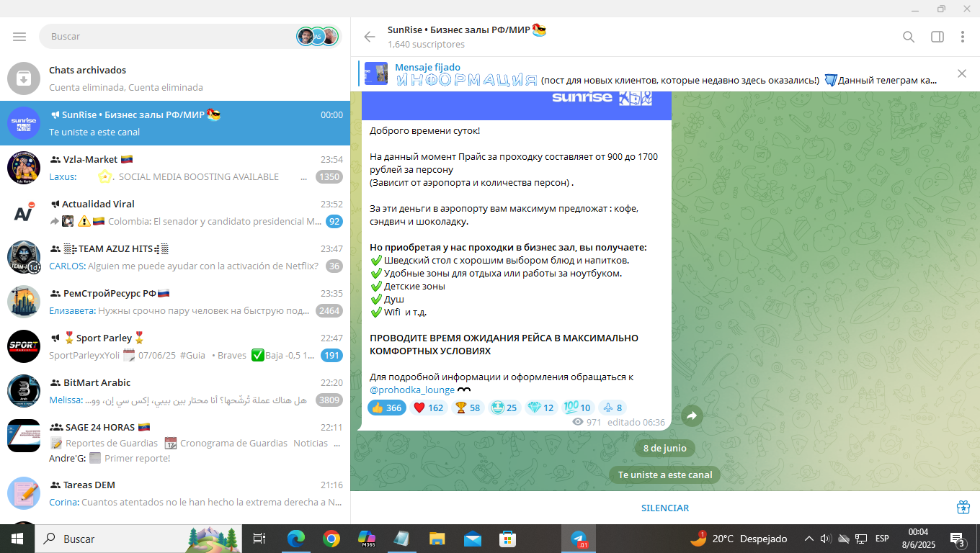Expand the hidden system tray icons

809,539
